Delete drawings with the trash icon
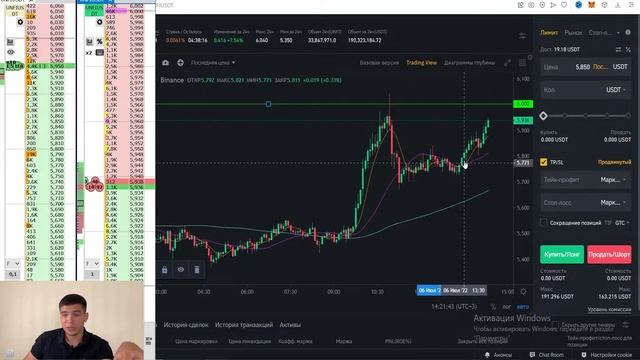This screenshot has width=640, height=360. coord(197,270)
